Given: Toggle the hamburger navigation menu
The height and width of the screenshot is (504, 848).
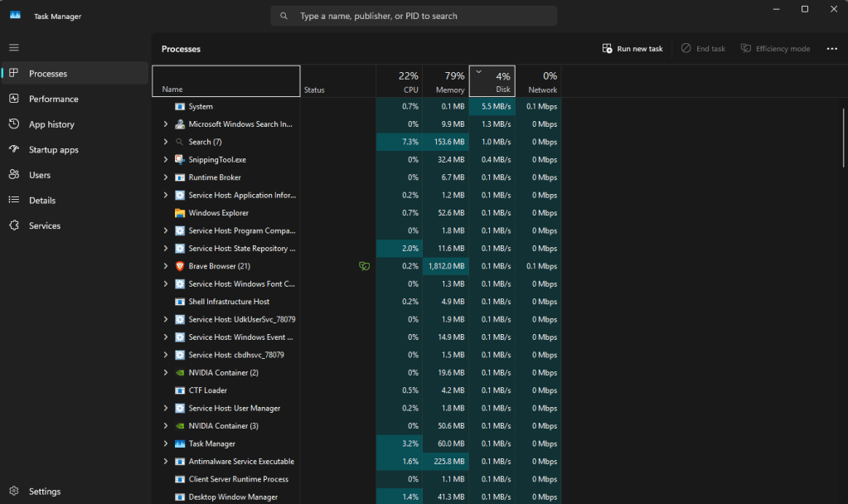Looking at the screenshot, I should (14, 47).
